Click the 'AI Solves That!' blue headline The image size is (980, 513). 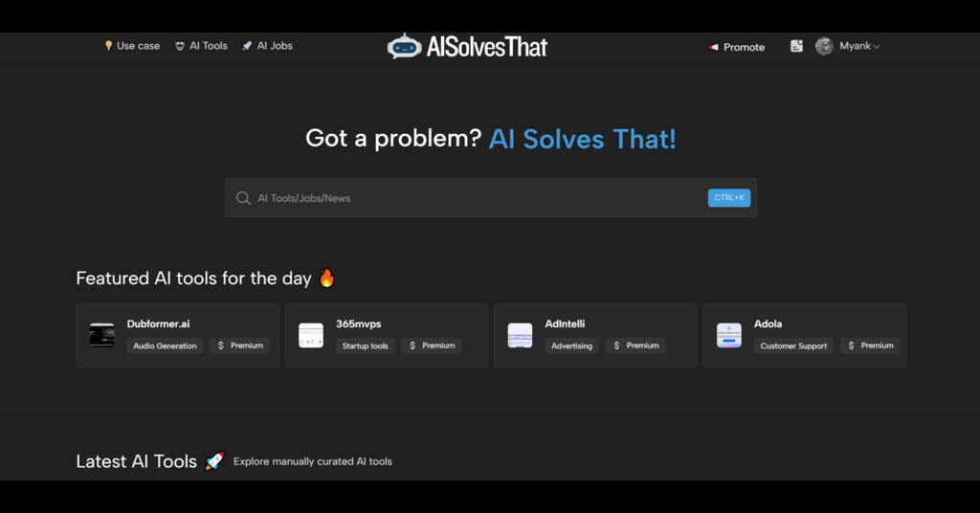coord(583,139)
